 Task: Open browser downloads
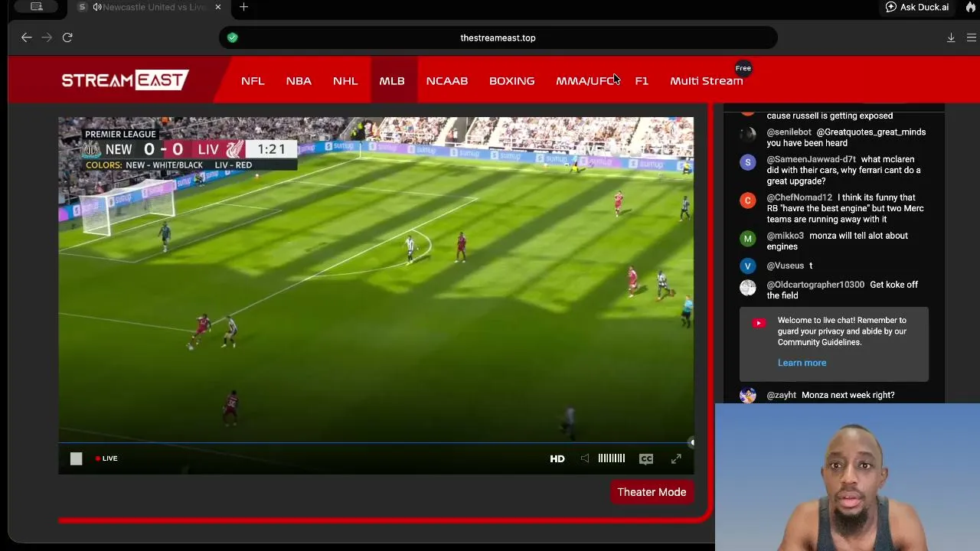(x=951, y=37)
